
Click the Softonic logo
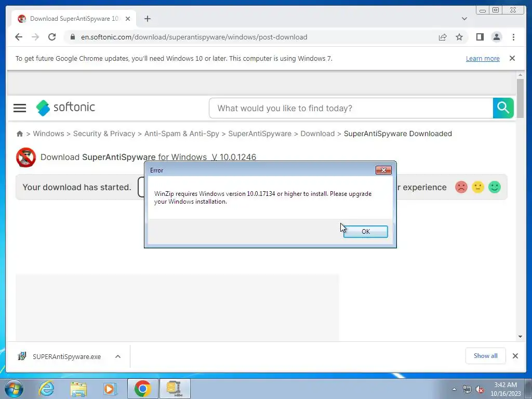(x=66, y=108)
